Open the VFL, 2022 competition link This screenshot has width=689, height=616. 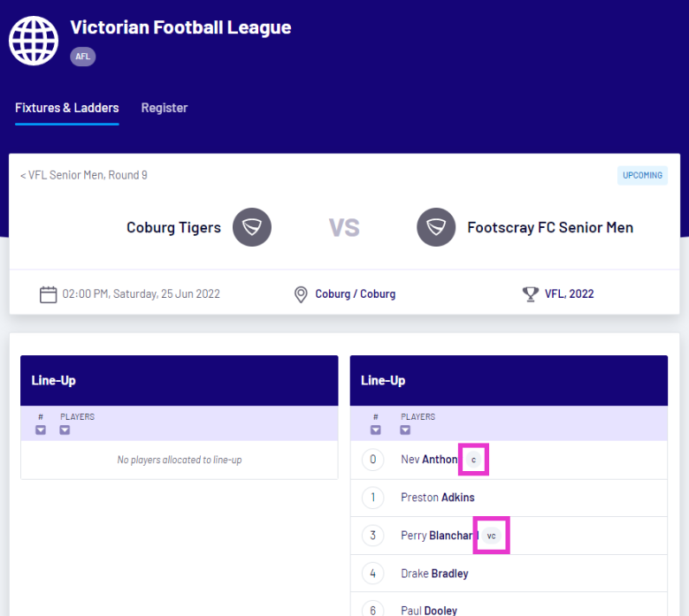(x=569, y=294)
